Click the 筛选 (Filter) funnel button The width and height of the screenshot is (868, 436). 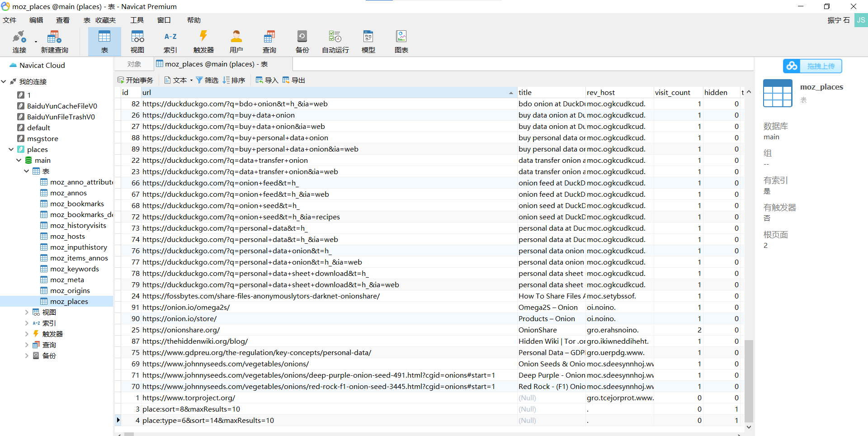[x=207, y=80]
